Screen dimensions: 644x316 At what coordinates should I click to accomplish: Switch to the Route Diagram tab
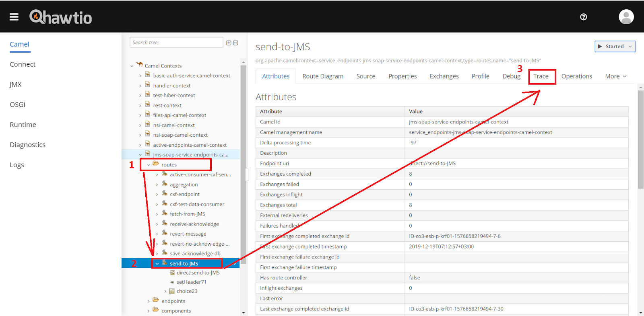tap(323, 76)
